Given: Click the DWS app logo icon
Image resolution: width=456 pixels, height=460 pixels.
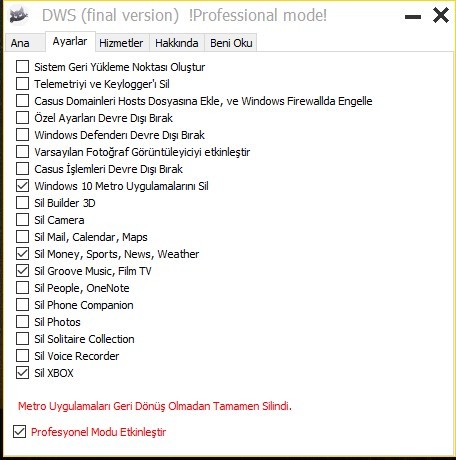Looking at the screenshot, I should point(19,15).
